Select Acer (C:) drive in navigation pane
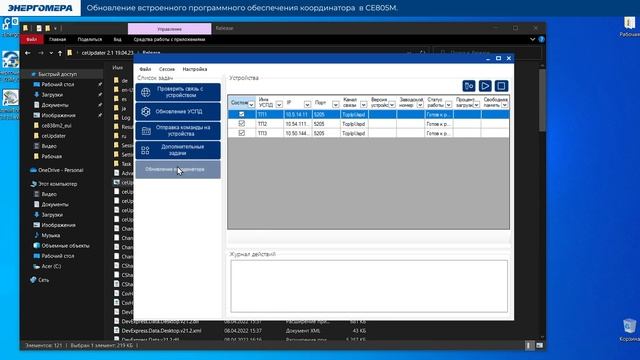 51,266
